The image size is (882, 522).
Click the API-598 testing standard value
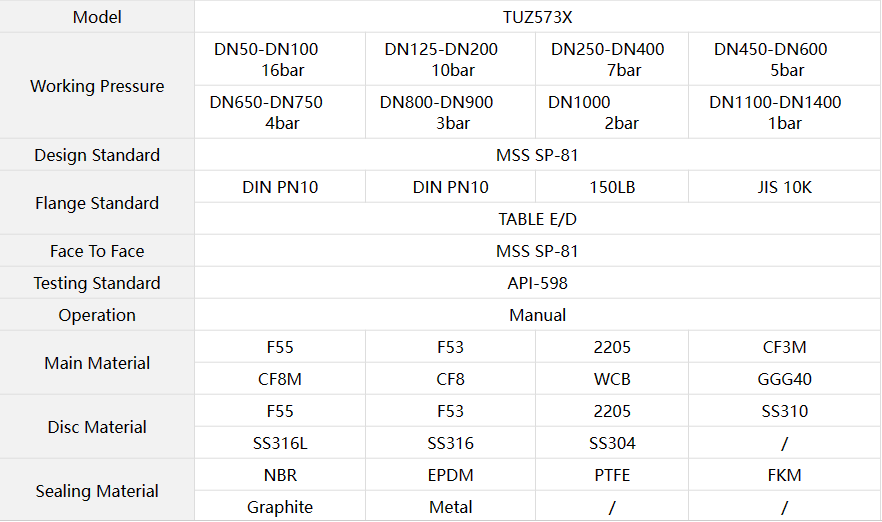(x=537, y=283)
